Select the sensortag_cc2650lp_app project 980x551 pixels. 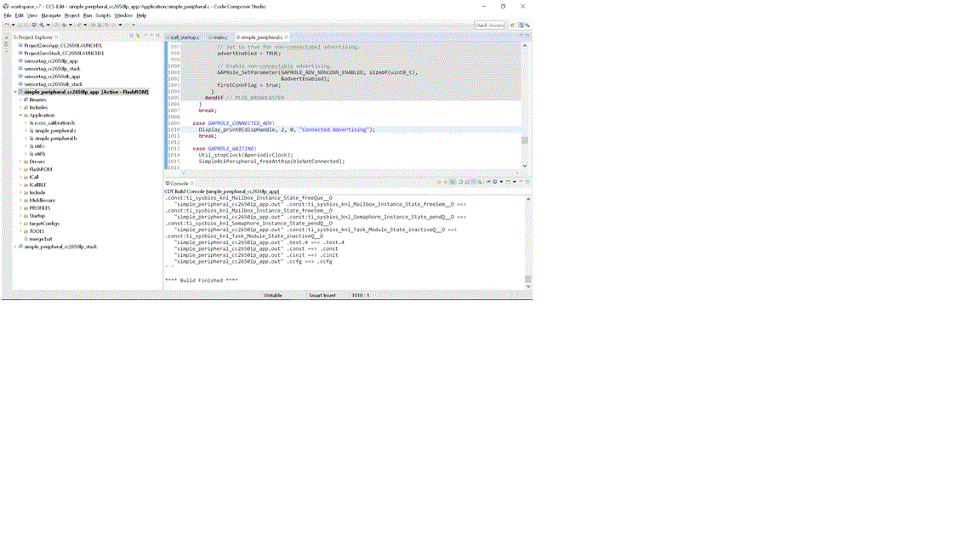point(51,61)
